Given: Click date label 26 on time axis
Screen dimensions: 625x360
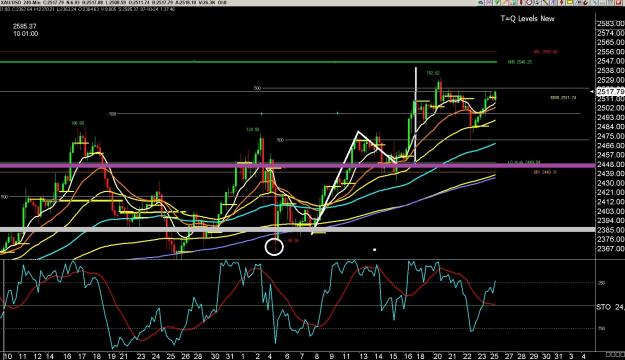Looking at the screenshot, I should click(x=185, y=356).
